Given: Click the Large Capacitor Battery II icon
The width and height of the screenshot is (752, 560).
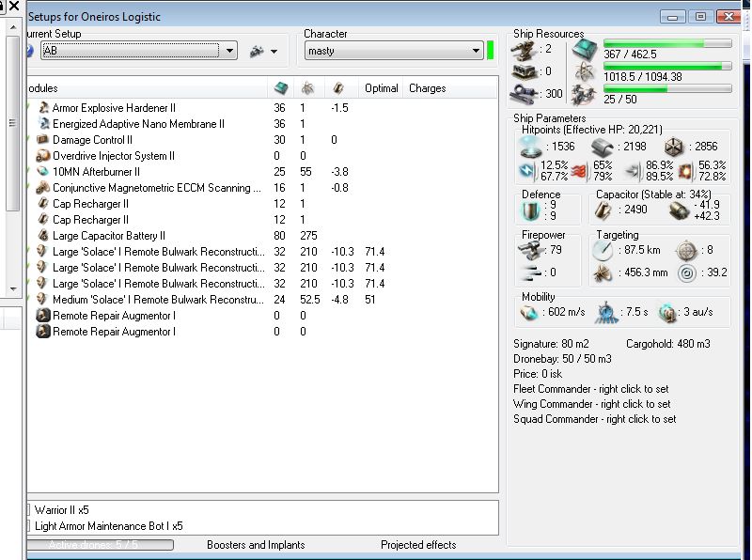Looking at the screenshot, I should click(x=43, y=236).
